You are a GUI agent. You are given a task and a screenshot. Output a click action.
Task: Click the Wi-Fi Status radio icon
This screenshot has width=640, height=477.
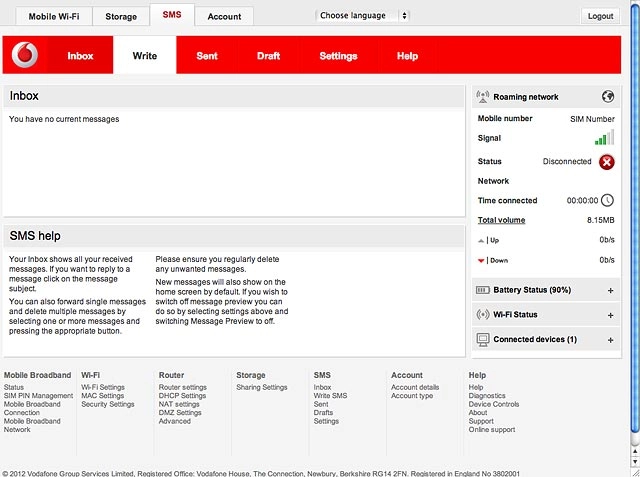(483, 315)
